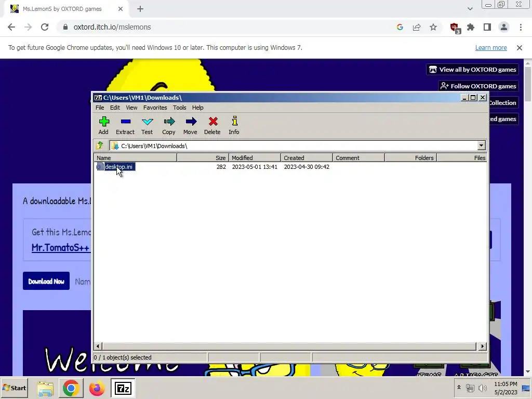
Task: Sort files by Modified column
Action: [x=255, y=158]
